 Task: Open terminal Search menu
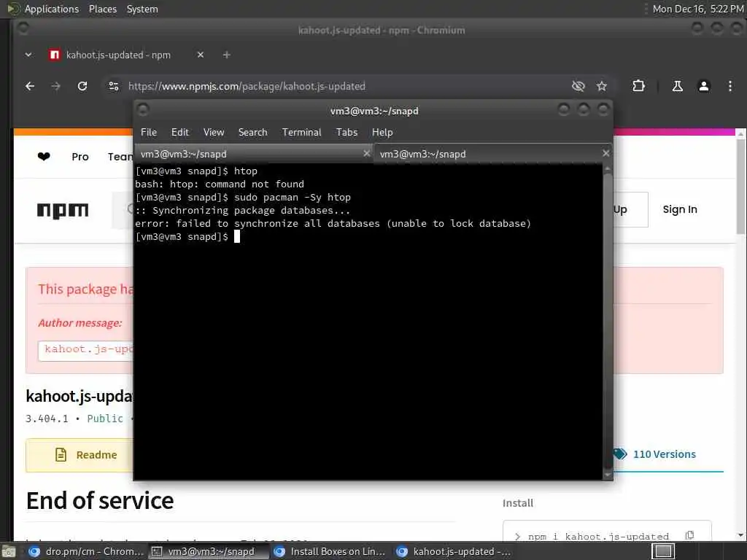[252, 132]
